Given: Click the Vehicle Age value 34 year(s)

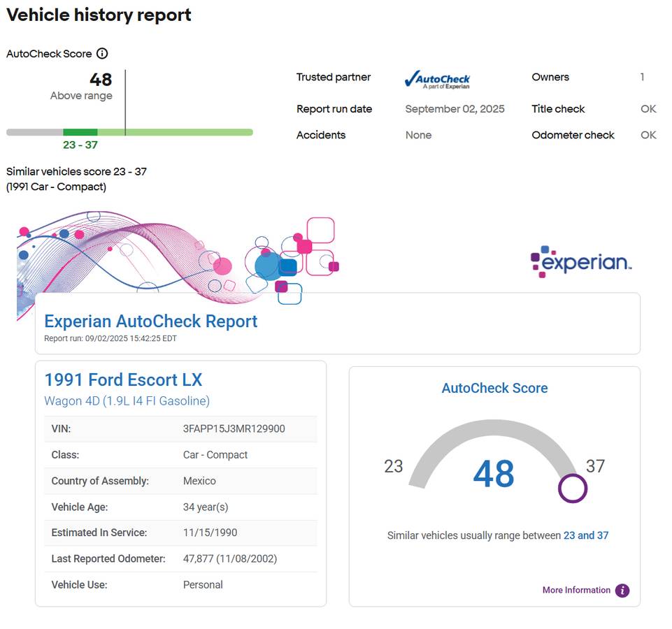Looking at the screenshot, I should pyautogui.click(x=206, y=507).
